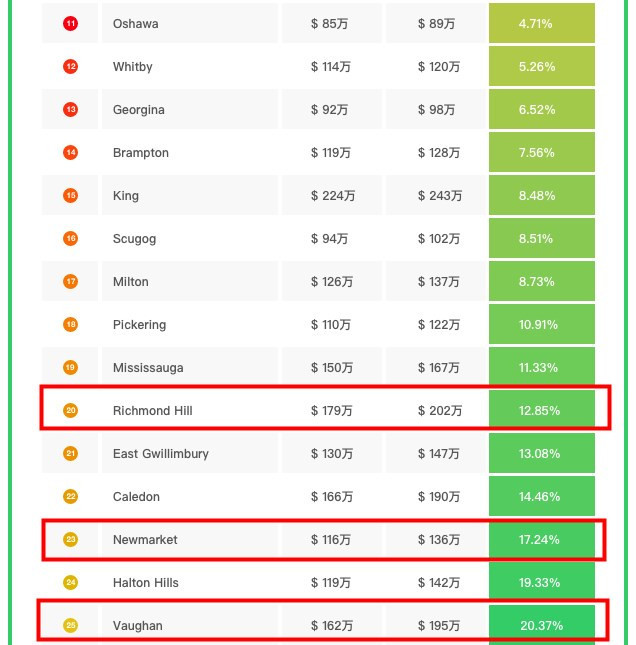636x645 pixels.
Task: Click the rank 23 badge beside Newmarket
Action: click(70, 539)
